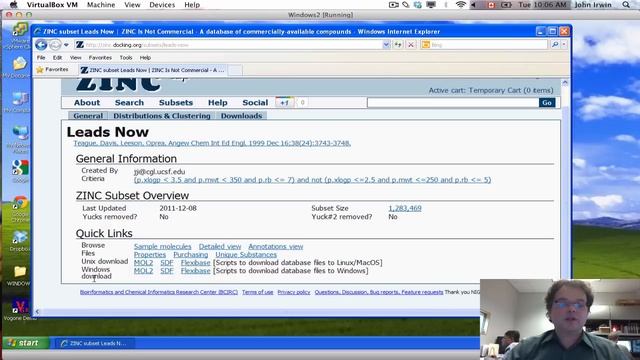Open the ZINC About menu
The image size is (640, 360).
click(87, 102)
